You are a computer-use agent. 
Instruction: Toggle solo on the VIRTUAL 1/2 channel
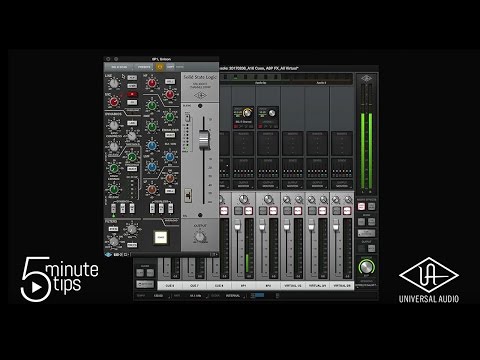(x=287, y=211)
